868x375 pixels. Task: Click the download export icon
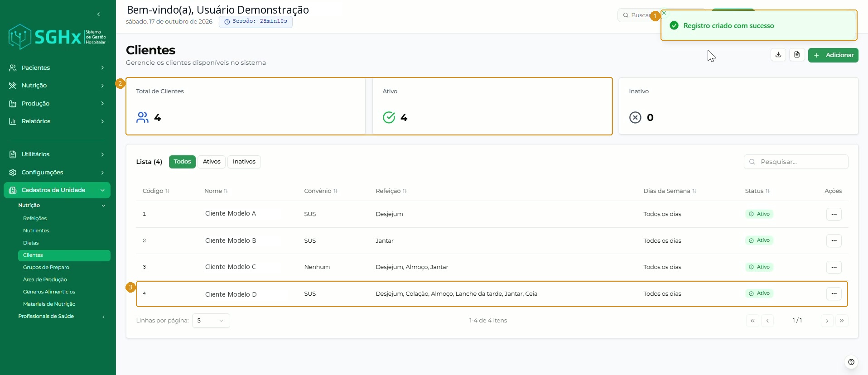[778, 55]
